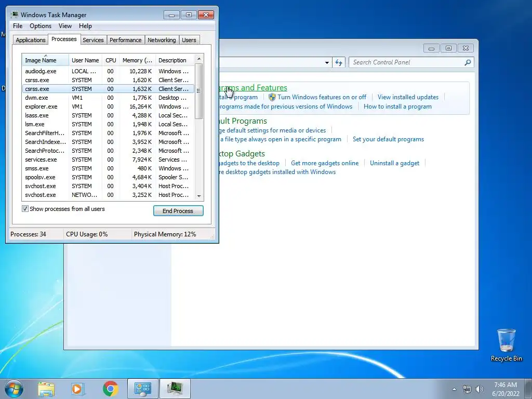Maximize the Windows Task Manager window
Screen dimensions: 532x399
coord(189,15)
